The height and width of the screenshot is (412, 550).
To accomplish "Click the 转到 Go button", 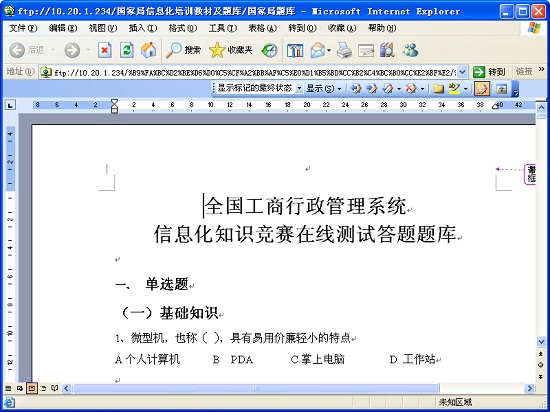I will (490, 72).
